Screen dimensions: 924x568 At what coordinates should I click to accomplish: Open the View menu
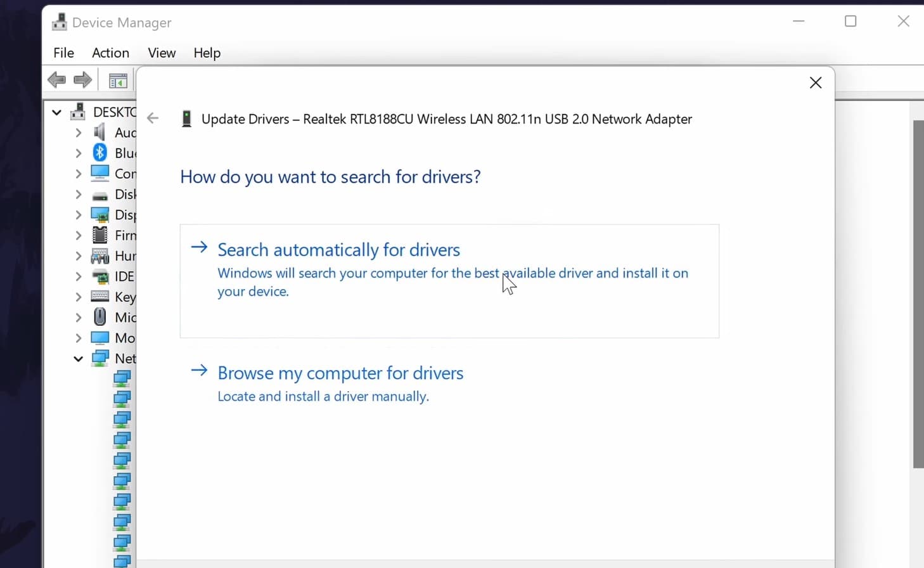point(162,53)
